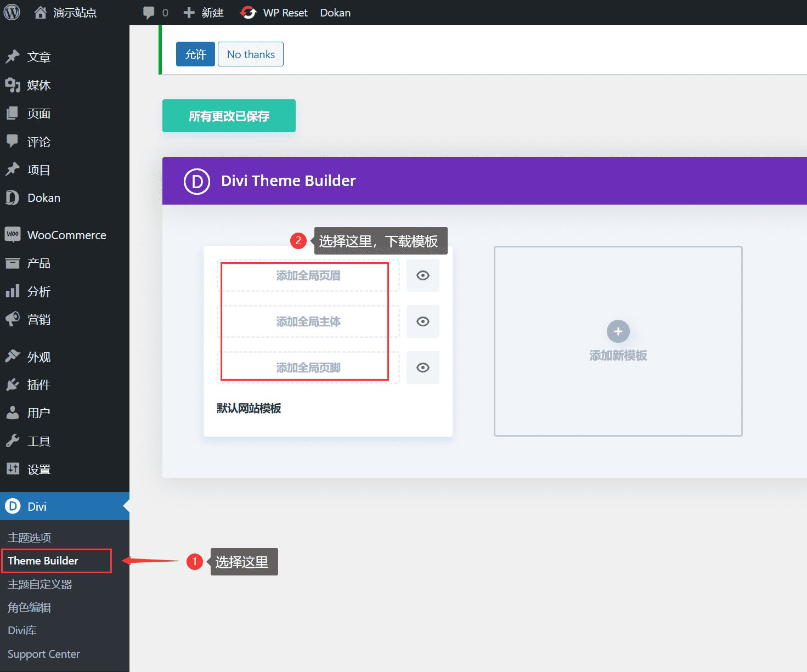The width and height of the screenshot is (807, 672).
Task: Click the pin icon beside 项目
Action: point(13,170)
